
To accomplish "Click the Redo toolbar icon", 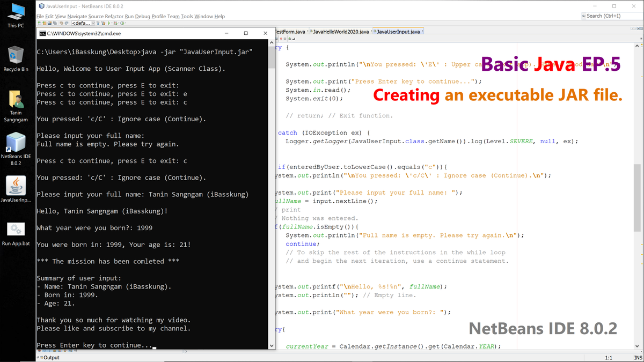I will pyautogui.click(x=67, y=23).
